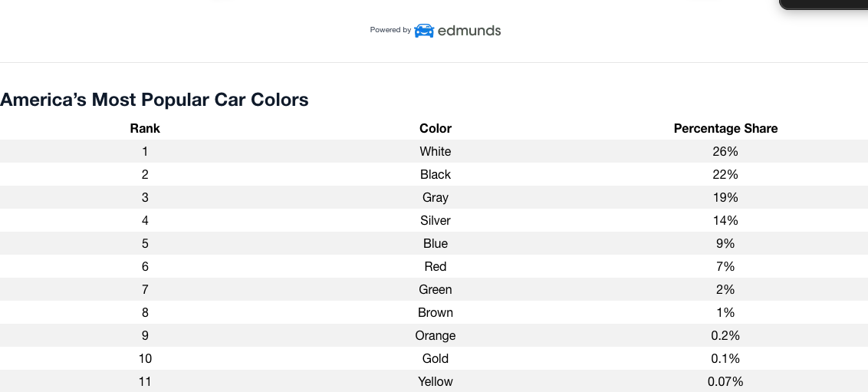The image size is (868, 392).
Task: Click the 14% share for Silver
Action: point(725,220)
